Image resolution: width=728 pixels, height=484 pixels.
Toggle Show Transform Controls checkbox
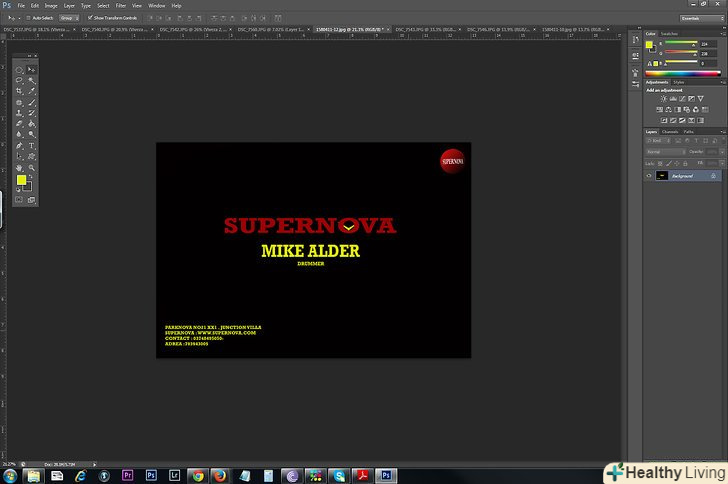tap(90, 17)
